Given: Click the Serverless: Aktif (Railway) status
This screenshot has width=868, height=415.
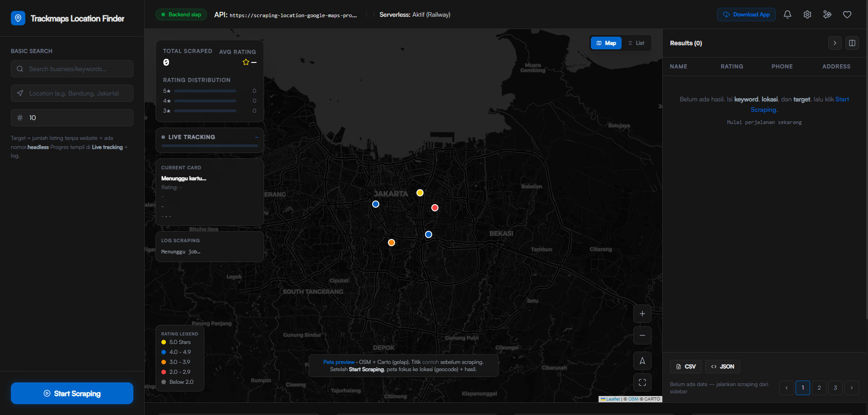Looking at the screenshot, I should pos(415,14).
